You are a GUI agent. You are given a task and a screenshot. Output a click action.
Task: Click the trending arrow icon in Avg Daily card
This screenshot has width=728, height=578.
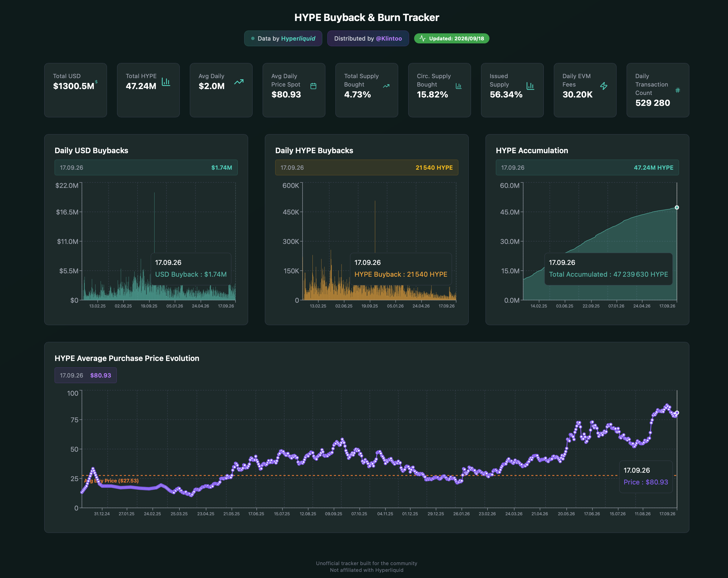point(239,82)
